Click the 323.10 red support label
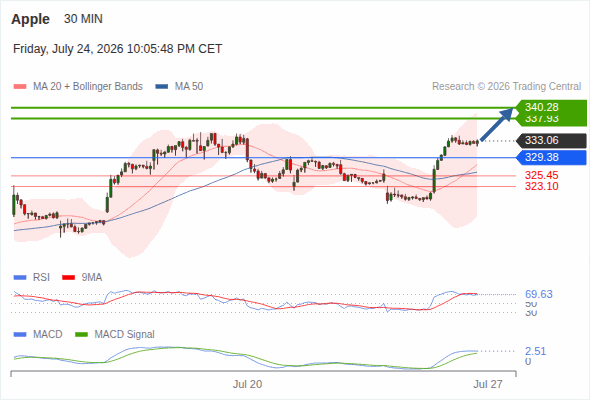Screen dimensions: 590x400 click(541, 186)
